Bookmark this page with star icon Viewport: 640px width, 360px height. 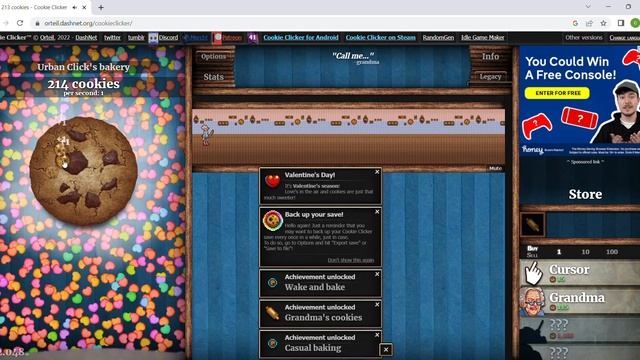(604, 23)
